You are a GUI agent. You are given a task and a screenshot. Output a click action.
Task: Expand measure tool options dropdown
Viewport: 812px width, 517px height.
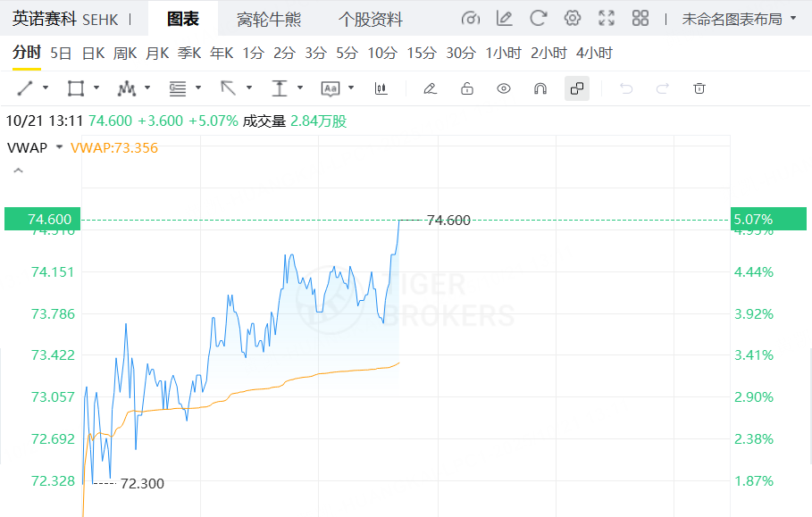[x=300, y=88]
